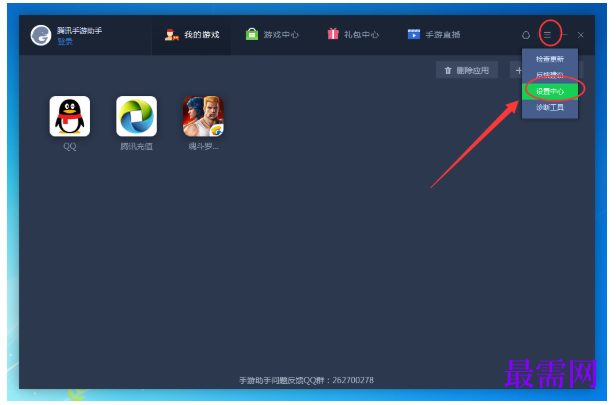Minimize the 手游助手 window
The width and height of the screenshot is (616, 405).
565,35
